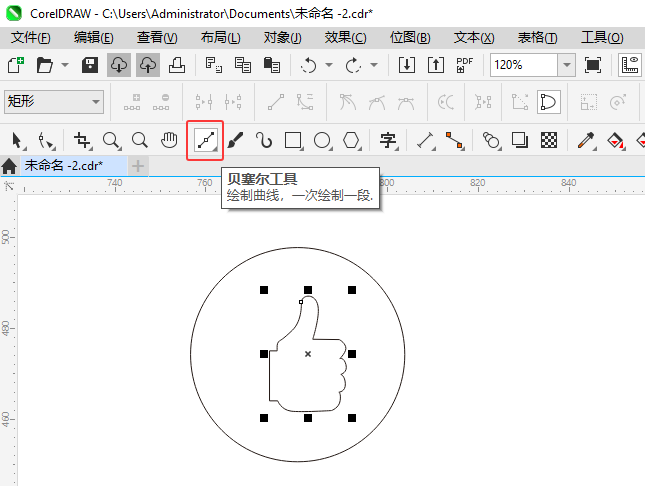The height and width of the screenshot is (486, 645).
Task: Click the New document icon
Action: point(16,65)
